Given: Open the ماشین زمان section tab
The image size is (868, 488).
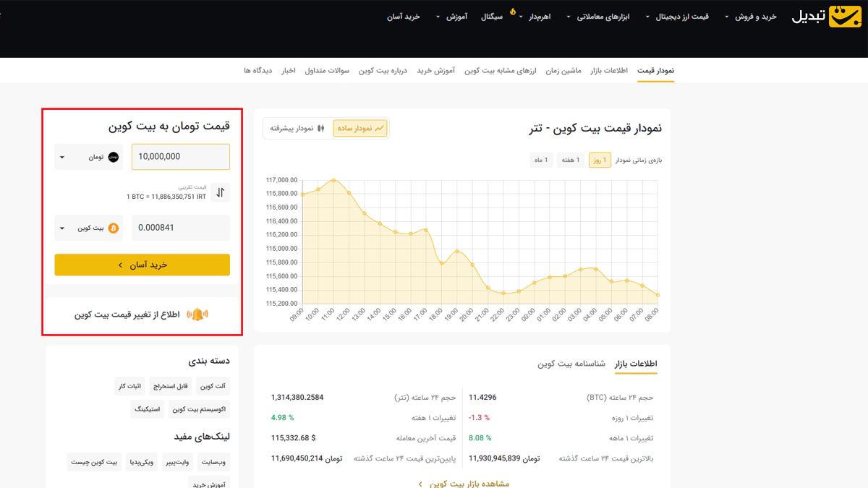Looking at the screenshot, I should 563,71.
